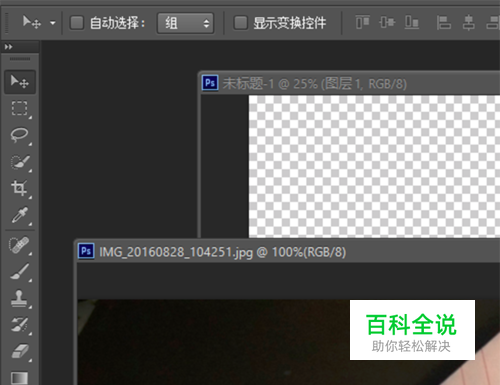Click Align Top Edges icon
The image size is (500, 385).
click(362, 22)
